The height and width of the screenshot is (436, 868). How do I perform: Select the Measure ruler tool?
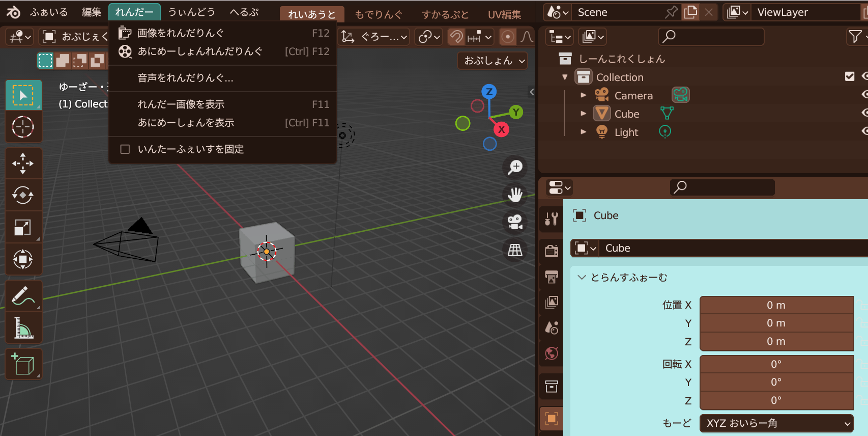point(23,328)
